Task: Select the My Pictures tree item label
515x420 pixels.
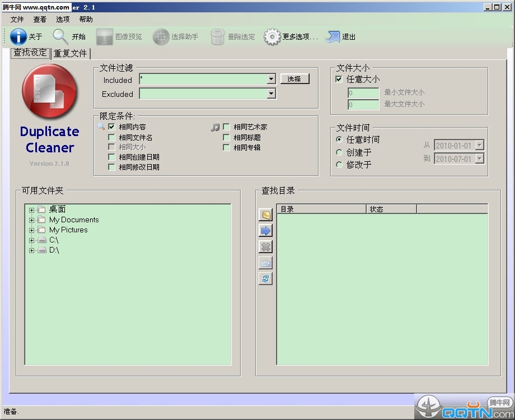Action: pos(68,230)
